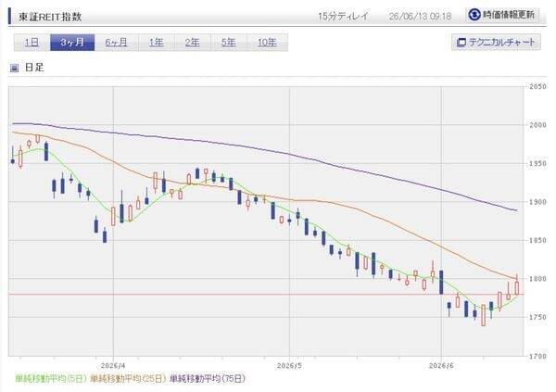This screenshot has height=392, width=556.
Task: Click the 単純移動平均(25日) legend label
Action: click(x=128, y=379)
